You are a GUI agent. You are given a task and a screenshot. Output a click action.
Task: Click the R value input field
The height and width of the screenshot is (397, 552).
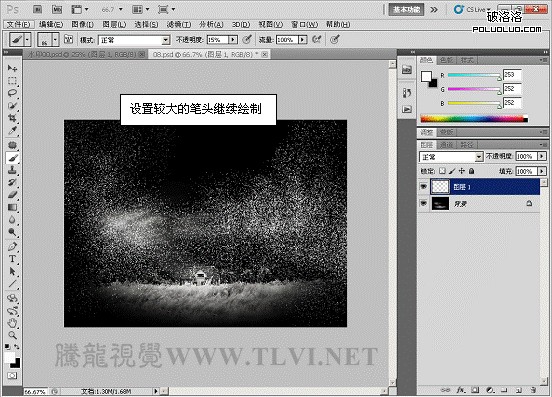tap(512, 75)
